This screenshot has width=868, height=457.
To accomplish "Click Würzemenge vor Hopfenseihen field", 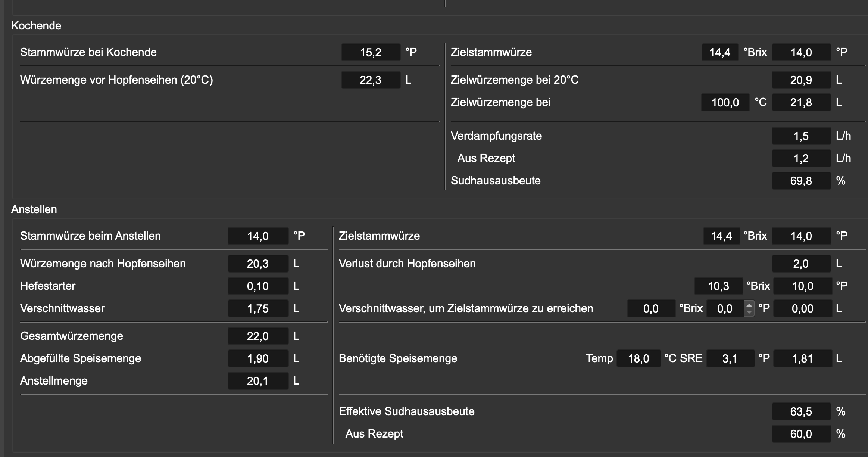I will tap(371, 80).
